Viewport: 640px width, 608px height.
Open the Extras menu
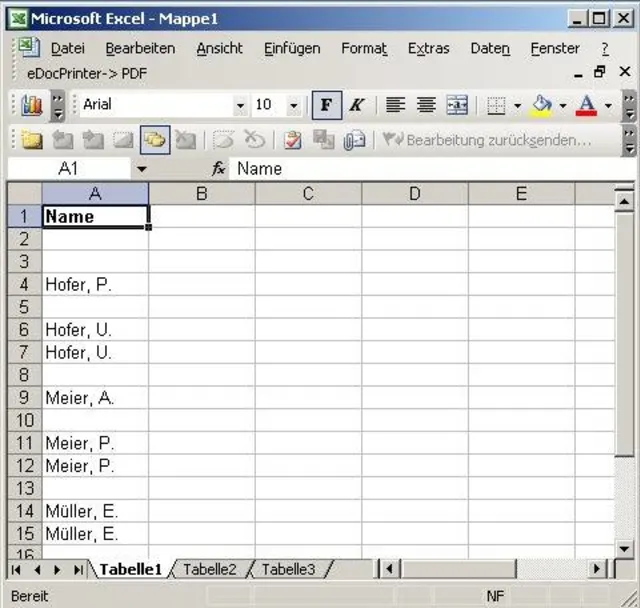[x=429, y=49]
